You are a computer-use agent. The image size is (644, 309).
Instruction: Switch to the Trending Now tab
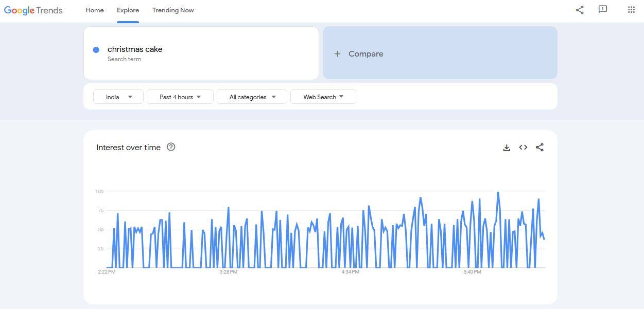pyautogui.click(x=173, y=10)
